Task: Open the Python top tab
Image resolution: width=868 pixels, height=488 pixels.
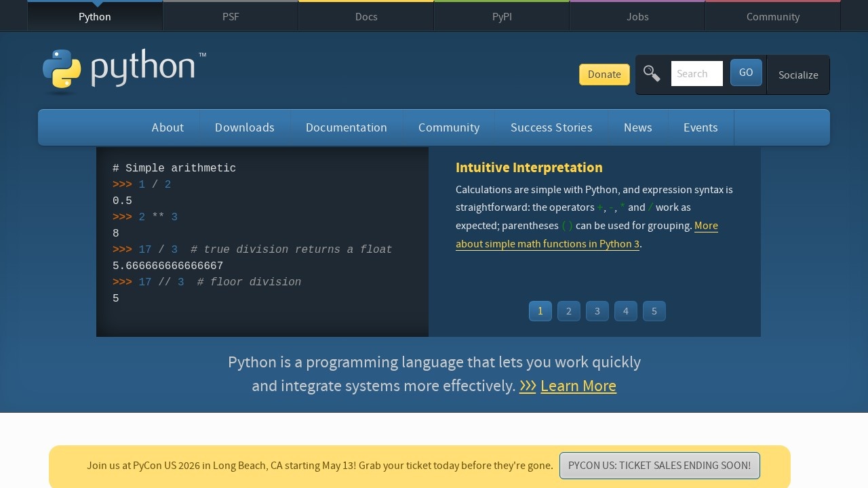Action: (x=95, y=16)
